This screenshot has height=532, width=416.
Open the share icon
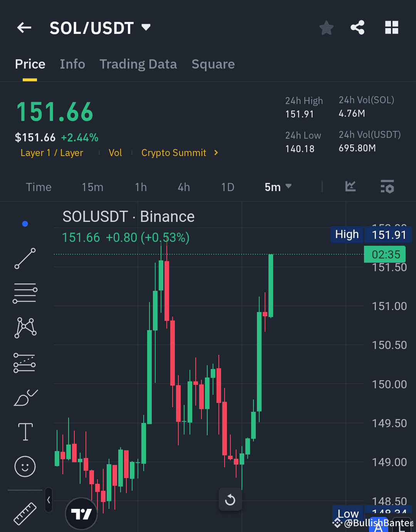358,27
